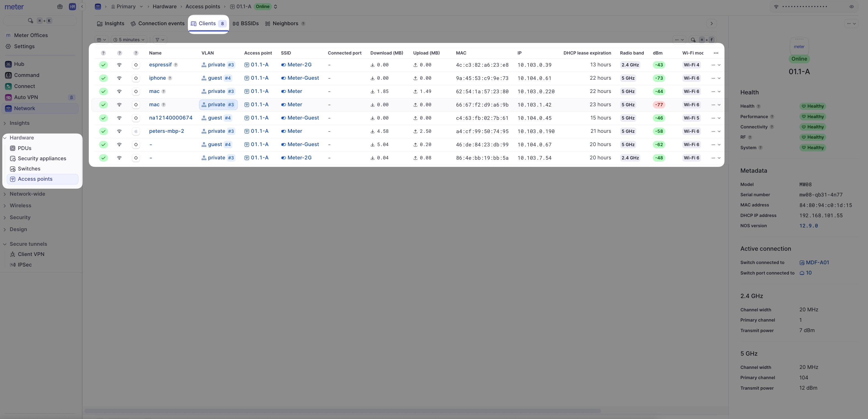Click the Command app icon
The image size is (868, 419).
point(8,75)
